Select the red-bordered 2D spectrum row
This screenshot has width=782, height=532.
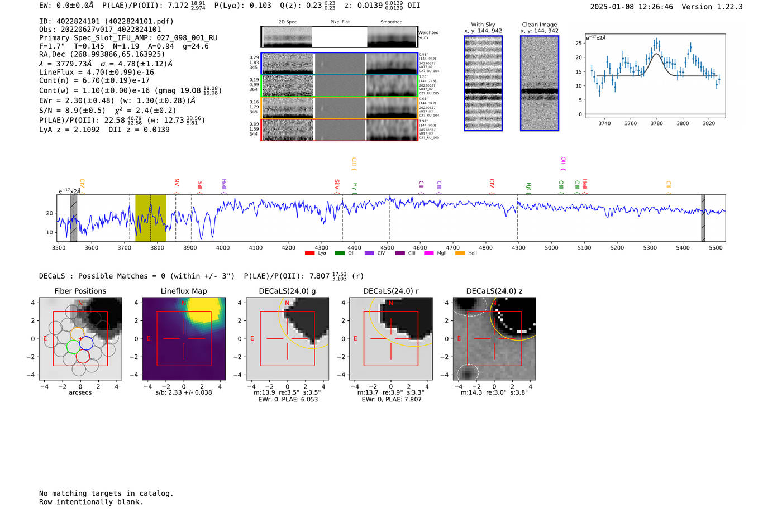[339, 130]
